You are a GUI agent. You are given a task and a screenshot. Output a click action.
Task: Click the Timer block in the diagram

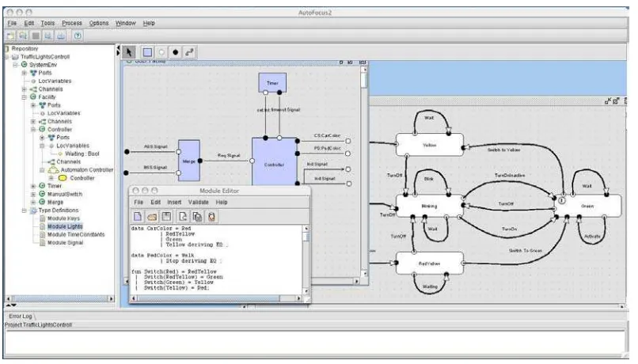[272, 82]
